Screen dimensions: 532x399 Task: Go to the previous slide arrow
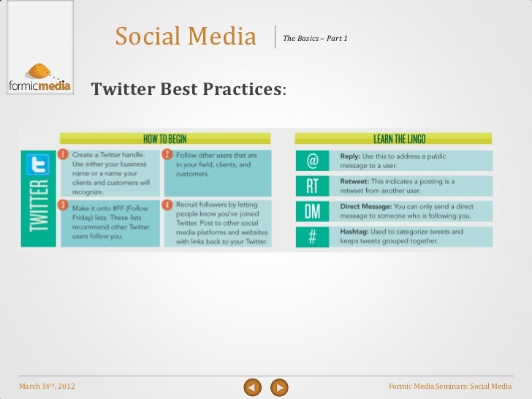253,387
